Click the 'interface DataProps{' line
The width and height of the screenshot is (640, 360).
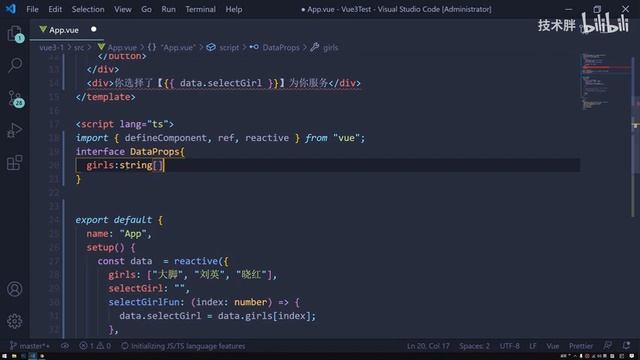coord(130,151)
